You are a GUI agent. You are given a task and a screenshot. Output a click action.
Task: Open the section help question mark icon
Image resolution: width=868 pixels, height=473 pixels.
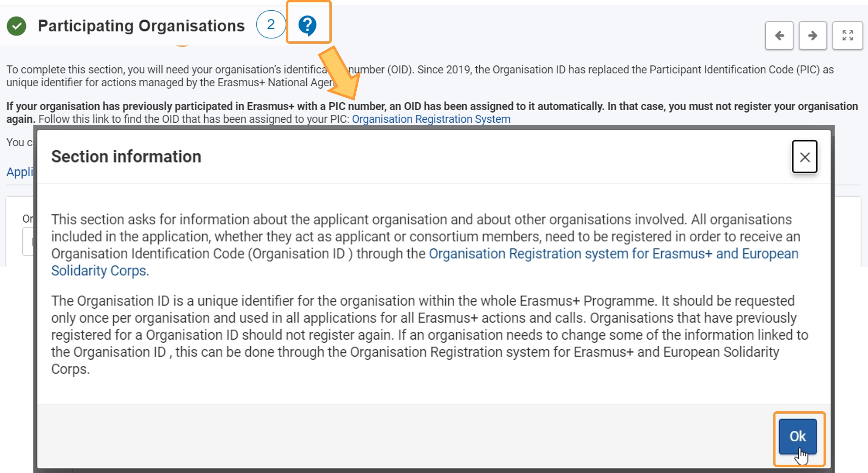307,25
